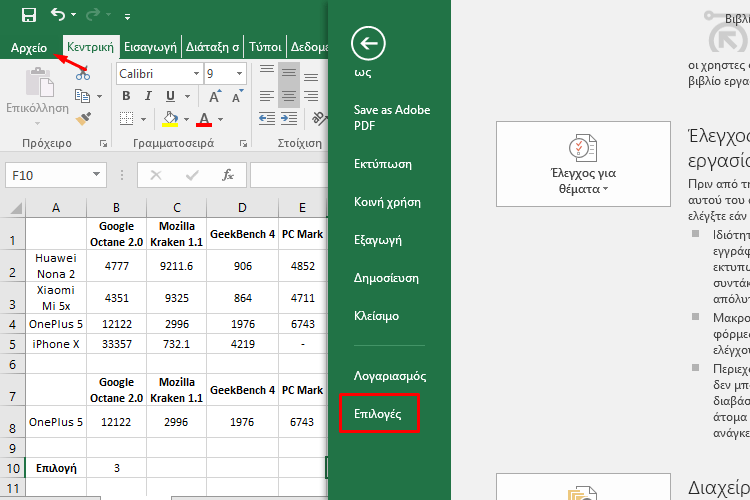This screenshot has height=500, width=750.
Task: Click the Copy icon in clipboard group
Action: coord(82,96)
